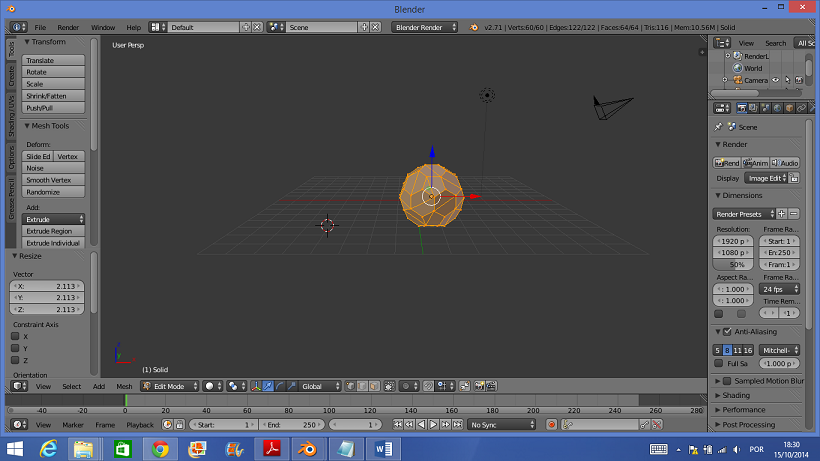Screen dimensions: 820x461
Task: Toggle Camera visibility eye in outliner
Action: click(x=776, y=80)
